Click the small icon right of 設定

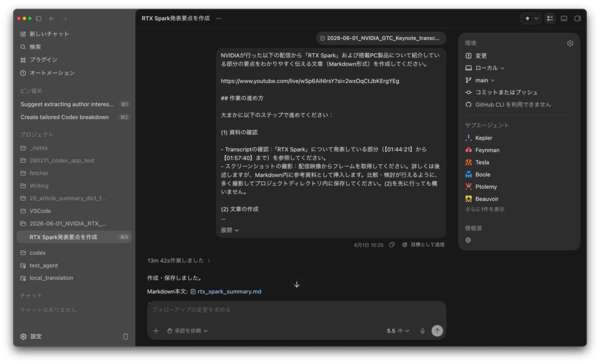click(x=125, y=336)
